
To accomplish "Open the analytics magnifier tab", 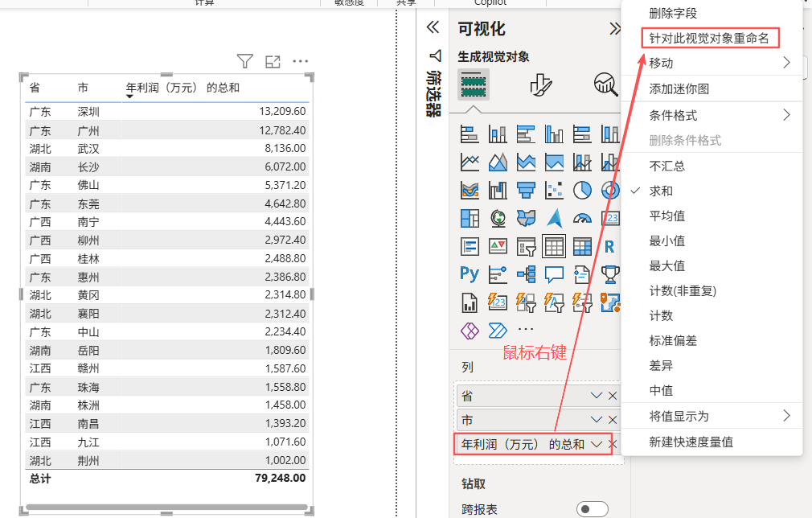I will 606,84.
